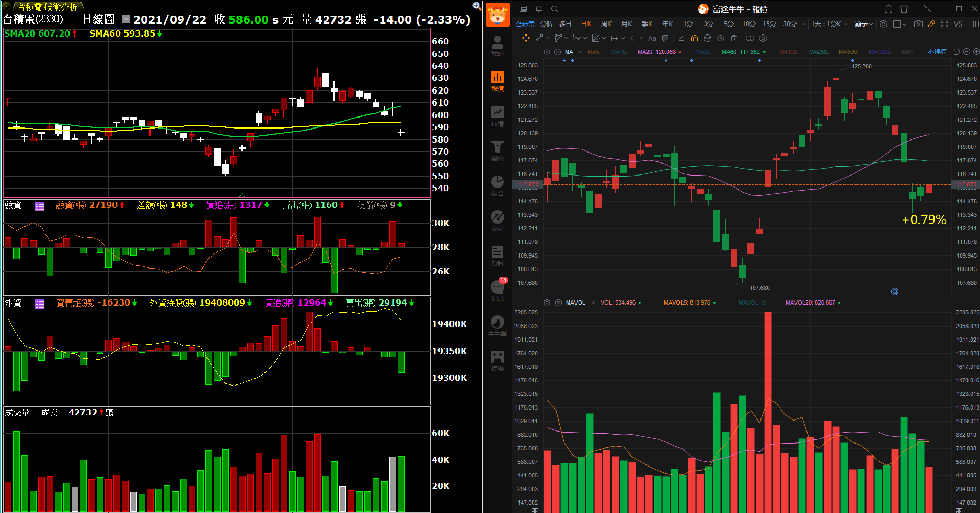Open the 我的 profile sidebar icon
The image size is (980, 513).
498,46
